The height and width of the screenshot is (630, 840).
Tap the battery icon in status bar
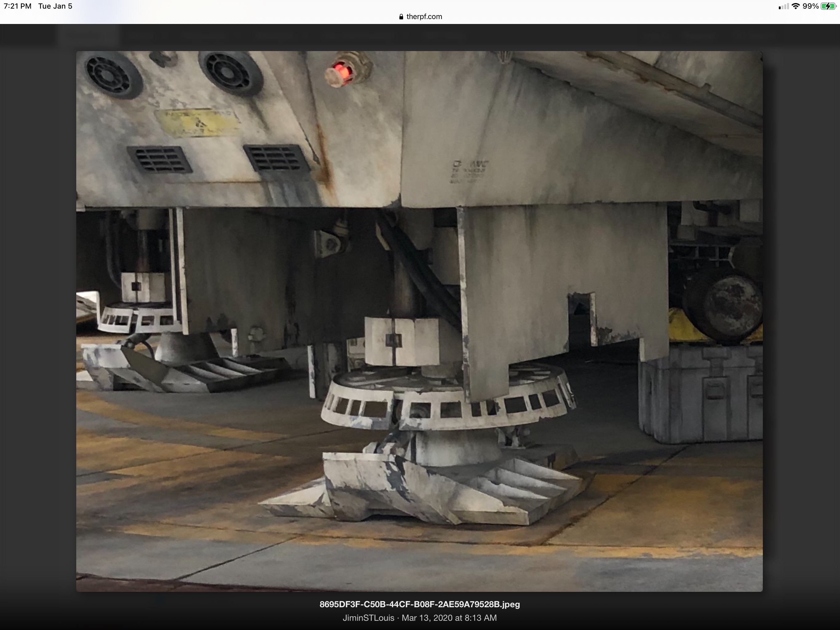coord(829,6)
